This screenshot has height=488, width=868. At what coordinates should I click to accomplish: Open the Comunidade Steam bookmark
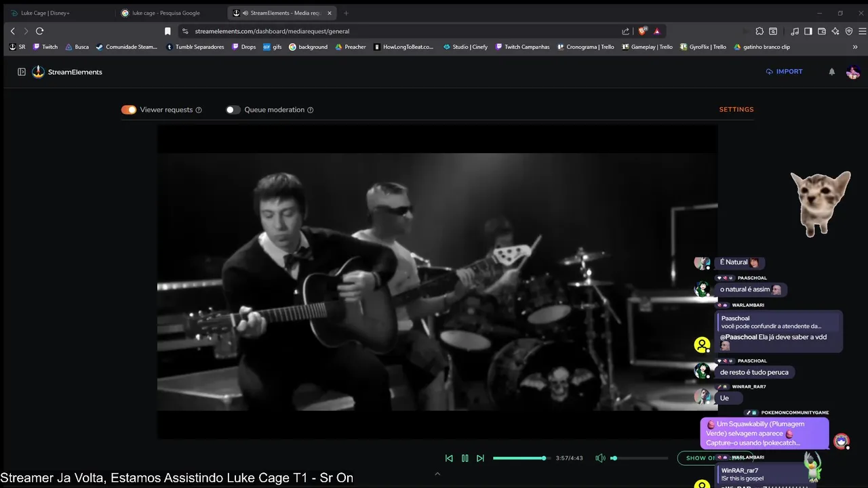(126, 47)
